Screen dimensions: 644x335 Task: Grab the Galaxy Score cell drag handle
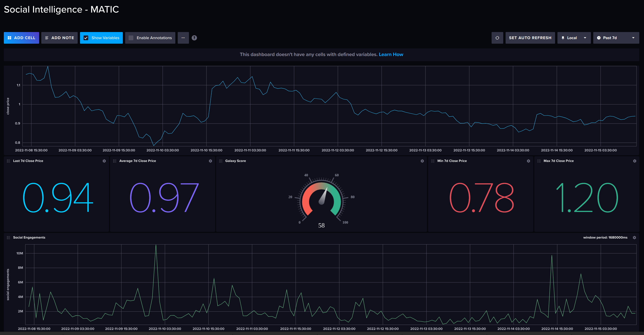point(220,161)
